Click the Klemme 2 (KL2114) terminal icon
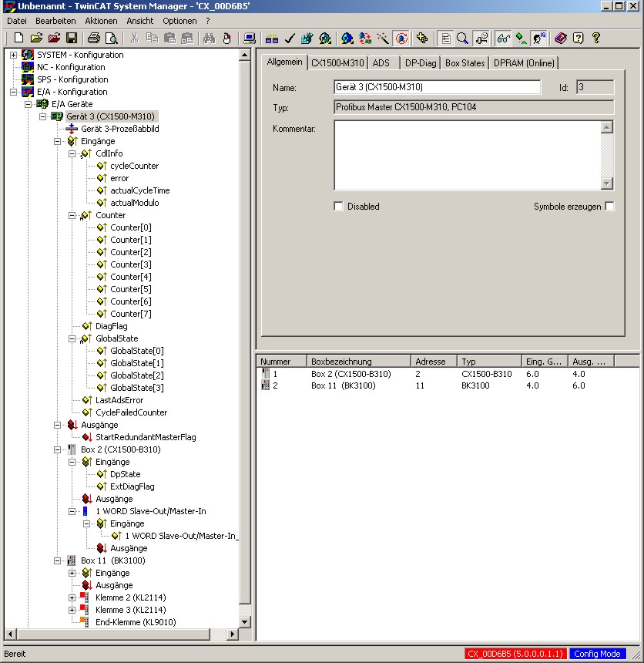 pyautogui.click(x=85, y=597)
